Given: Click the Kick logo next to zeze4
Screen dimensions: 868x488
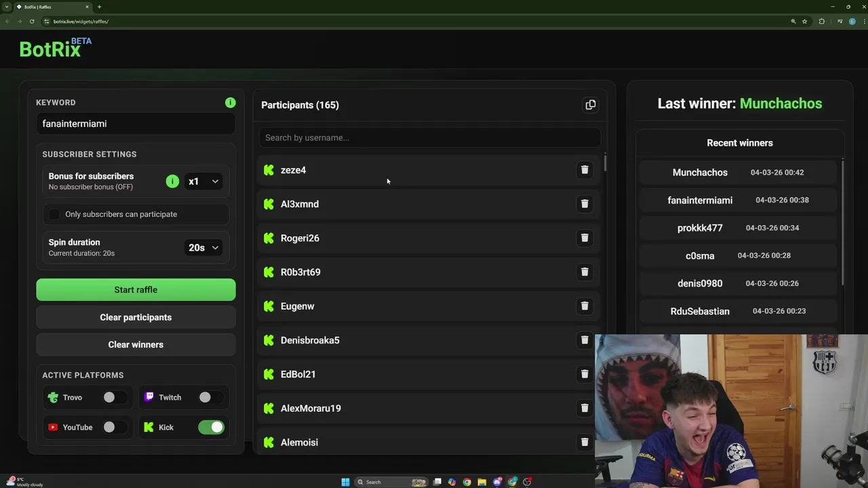Looking at the screenshot, I should [x=269, y=170].
